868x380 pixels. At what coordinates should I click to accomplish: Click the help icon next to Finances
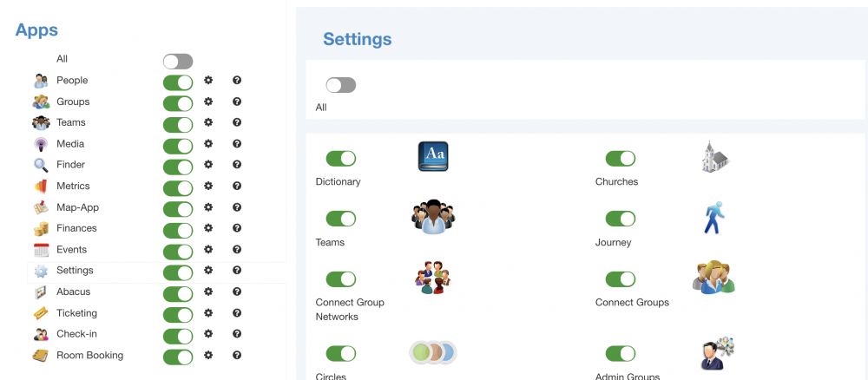[237, 228]
